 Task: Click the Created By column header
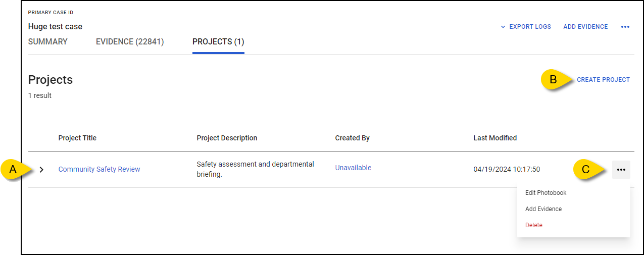click(353, 138)
